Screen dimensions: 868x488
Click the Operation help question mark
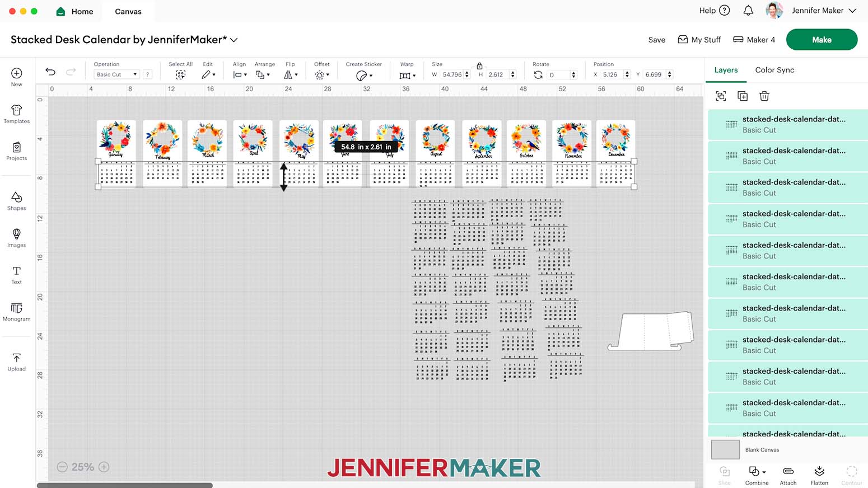point(147,74)
